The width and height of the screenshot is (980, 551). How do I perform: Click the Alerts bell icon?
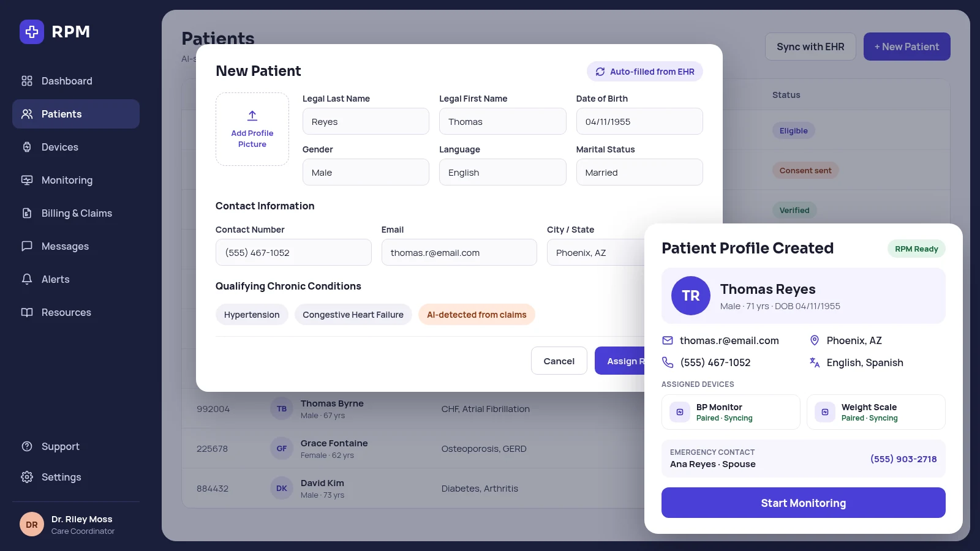27,279
